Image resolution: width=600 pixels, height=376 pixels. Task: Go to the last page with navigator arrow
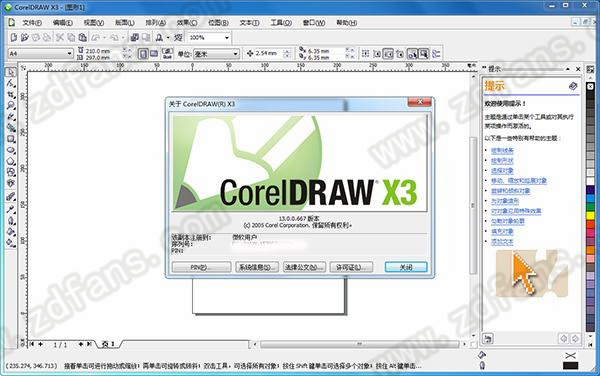pos(89,344)
